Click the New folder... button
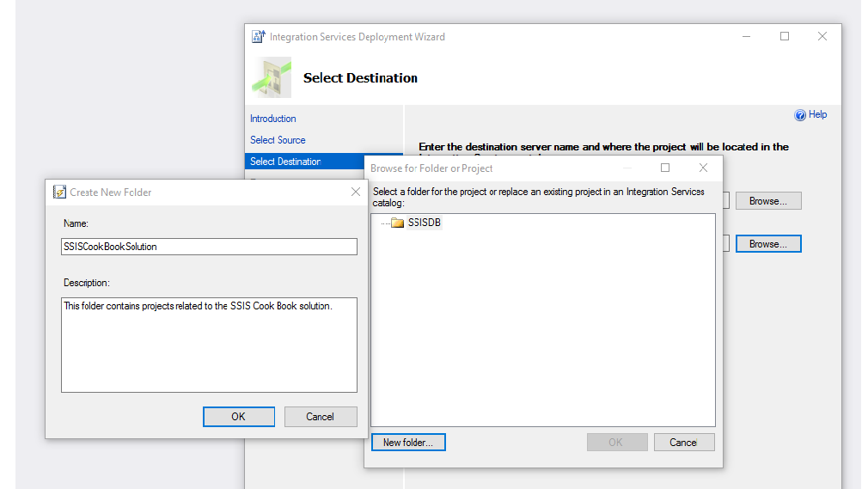Screen dimensions: 868x489 pos(408,443)
